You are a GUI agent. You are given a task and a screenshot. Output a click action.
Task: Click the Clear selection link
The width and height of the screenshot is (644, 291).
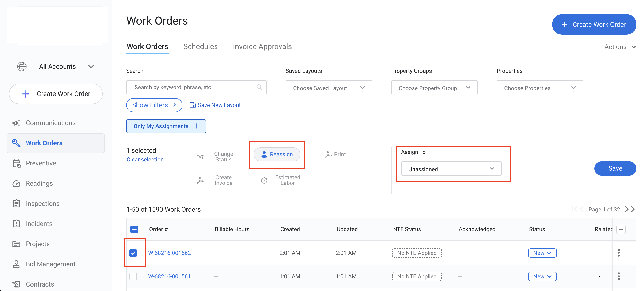(145, 159)
